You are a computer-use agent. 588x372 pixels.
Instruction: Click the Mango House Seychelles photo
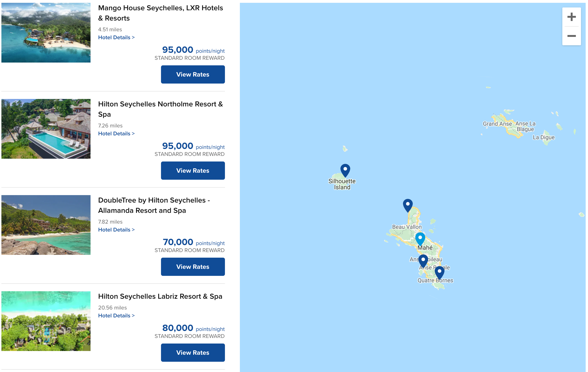pos(46,33)
